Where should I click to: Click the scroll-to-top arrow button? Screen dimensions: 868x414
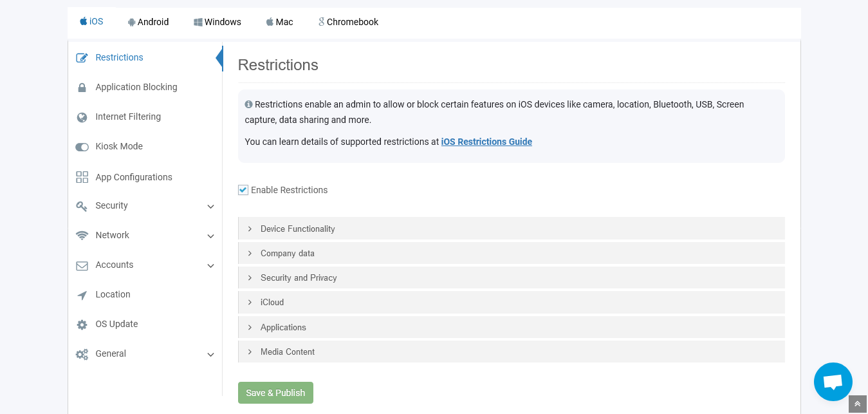pyautogui.click(x=858, y=404)
